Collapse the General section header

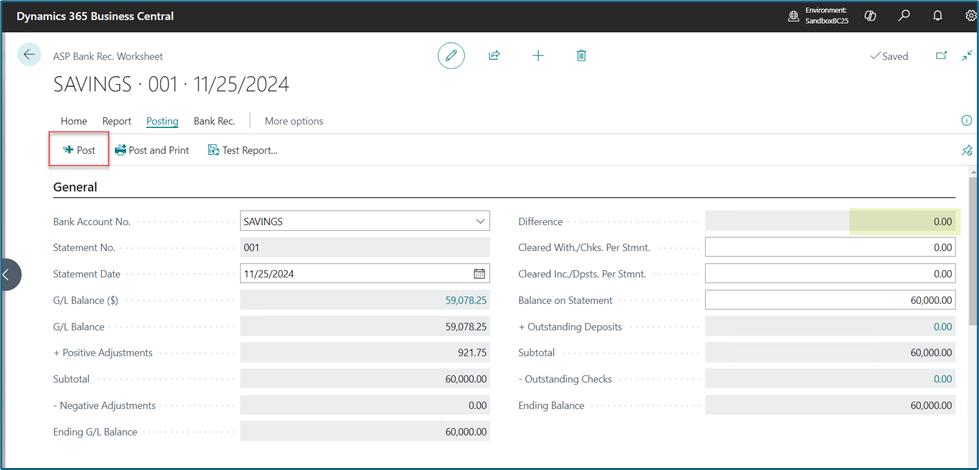pos(75,186)
